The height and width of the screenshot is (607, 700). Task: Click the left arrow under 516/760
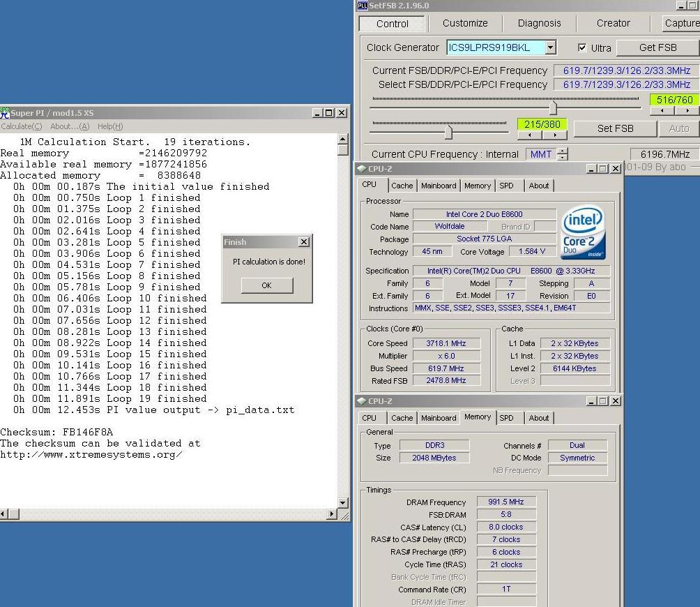(662, 110)
